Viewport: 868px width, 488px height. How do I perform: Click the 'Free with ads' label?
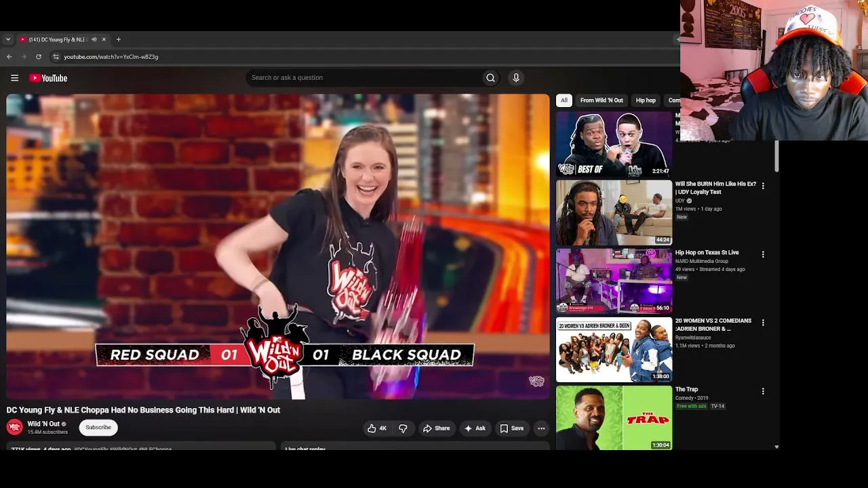click(691, 407)
